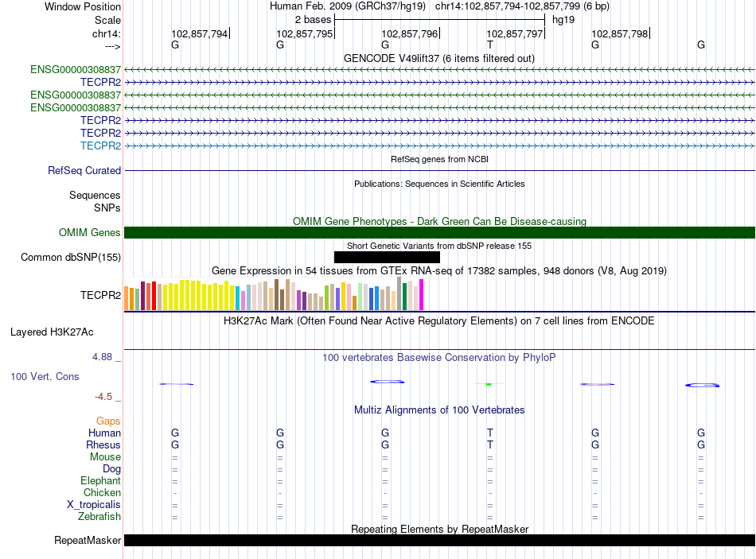Click the OMIM Genes track label
The width and height of the screenshot is (756, 559).
(89, 232)
